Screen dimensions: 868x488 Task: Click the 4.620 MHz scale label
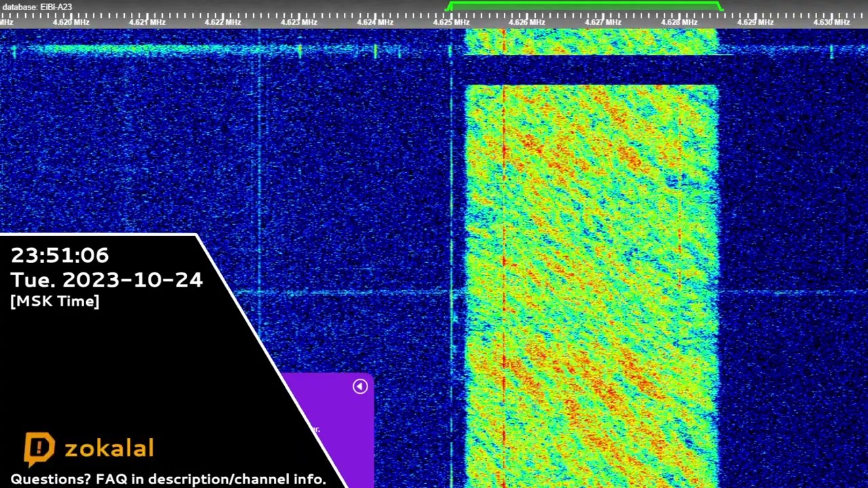(71, 22)
